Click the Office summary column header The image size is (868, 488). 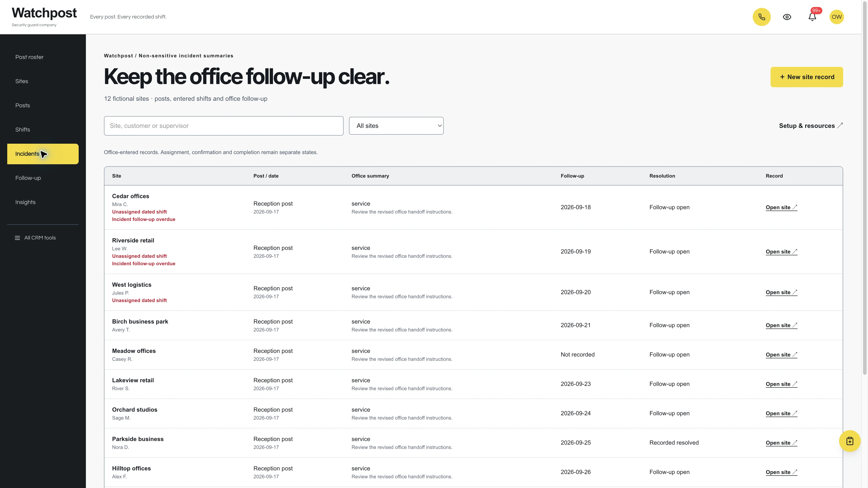370,176
